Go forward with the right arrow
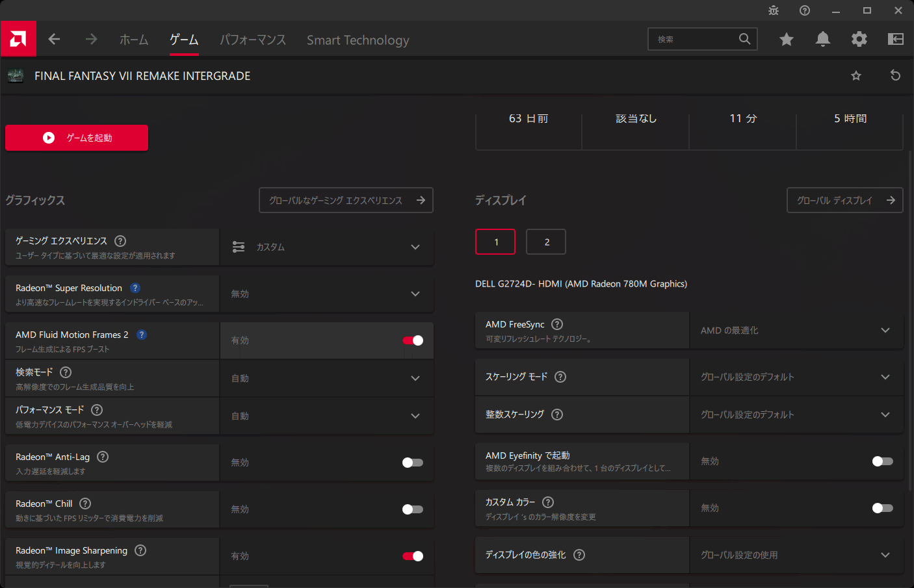Image resolution: width=914 pixels, height=588 pixels. coord(91,39)
